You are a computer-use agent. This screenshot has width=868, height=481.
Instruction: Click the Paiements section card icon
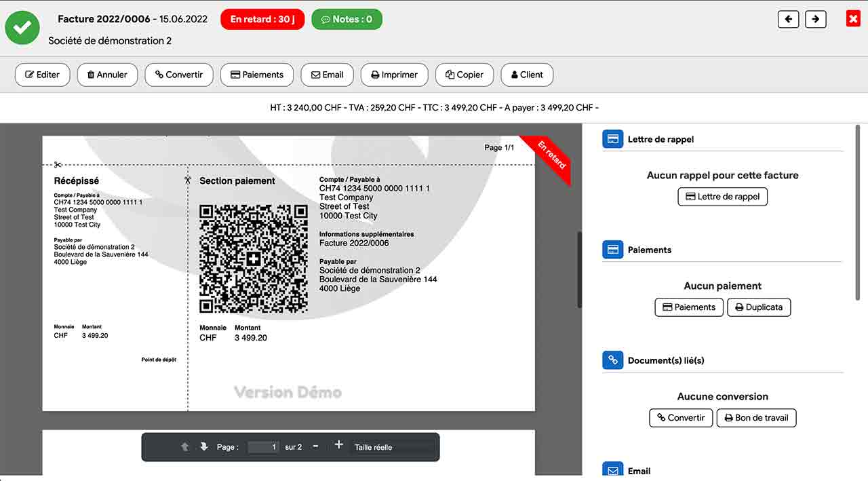pos(612,250)
